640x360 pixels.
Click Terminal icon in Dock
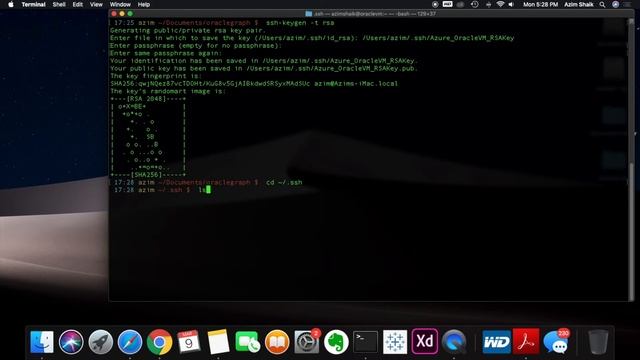pyautogui.click(x=365, y=342)
